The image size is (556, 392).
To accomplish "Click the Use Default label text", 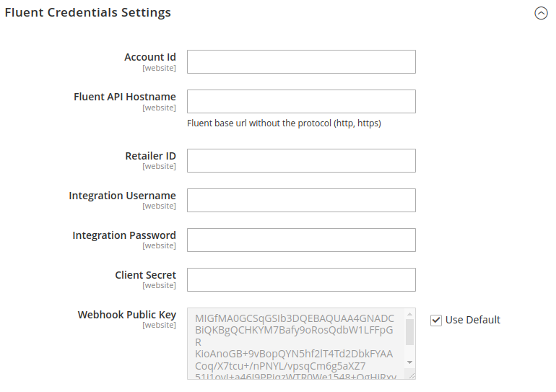I will [x=472, y=320].
